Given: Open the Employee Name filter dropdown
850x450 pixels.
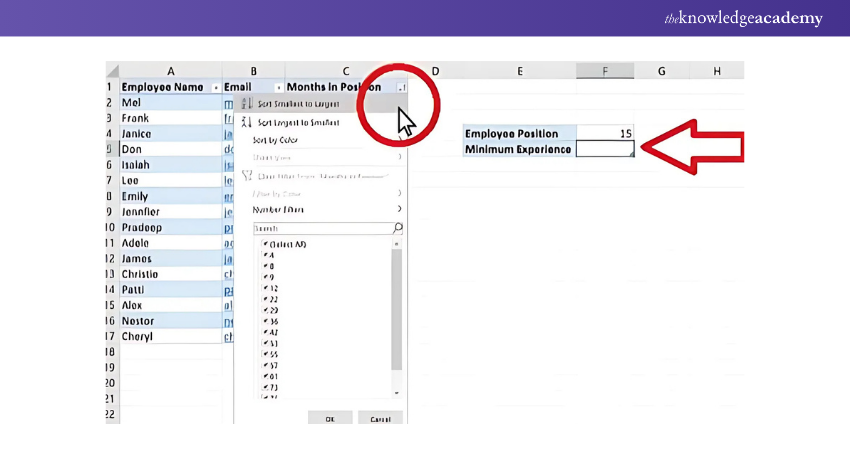Looking at the screenshot, I should [216, 88].
